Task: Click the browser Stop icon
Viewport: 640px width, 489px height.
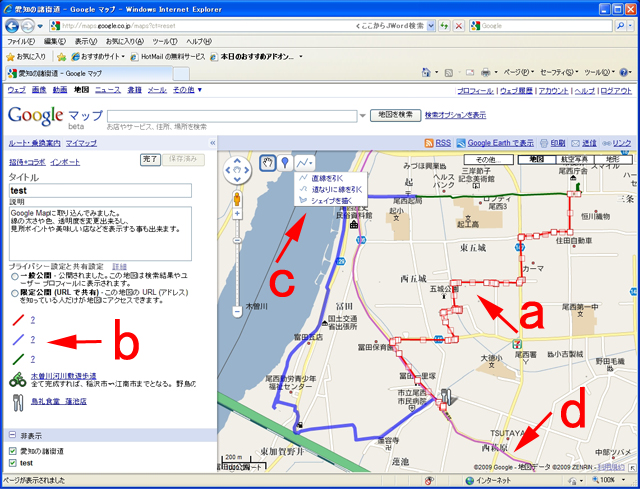Action: pos(459,26)
